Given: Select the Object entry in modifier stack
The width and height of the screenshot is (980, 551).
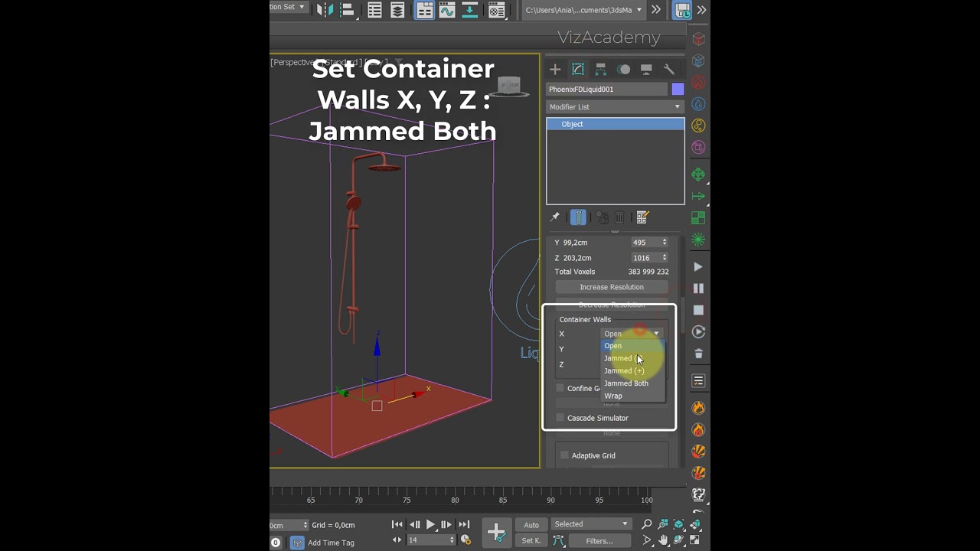Looking at the screenshot, I should coord(615,124).
